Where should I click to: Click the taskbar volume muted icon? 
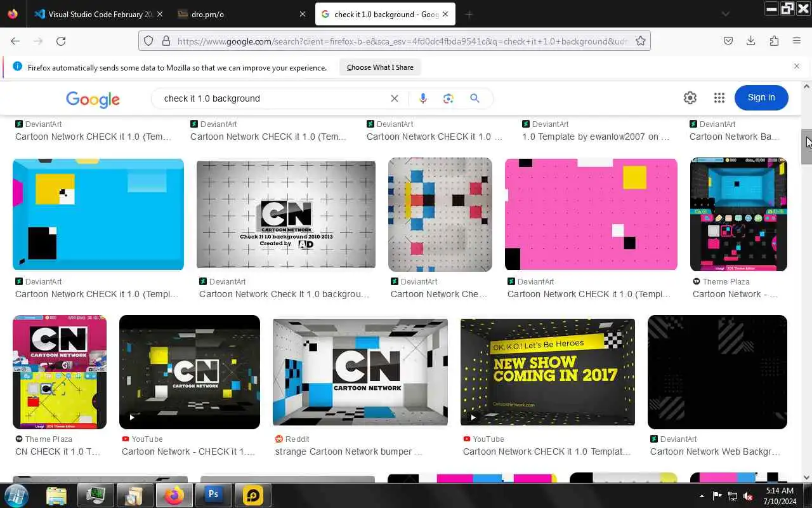(x=748, y=496)
